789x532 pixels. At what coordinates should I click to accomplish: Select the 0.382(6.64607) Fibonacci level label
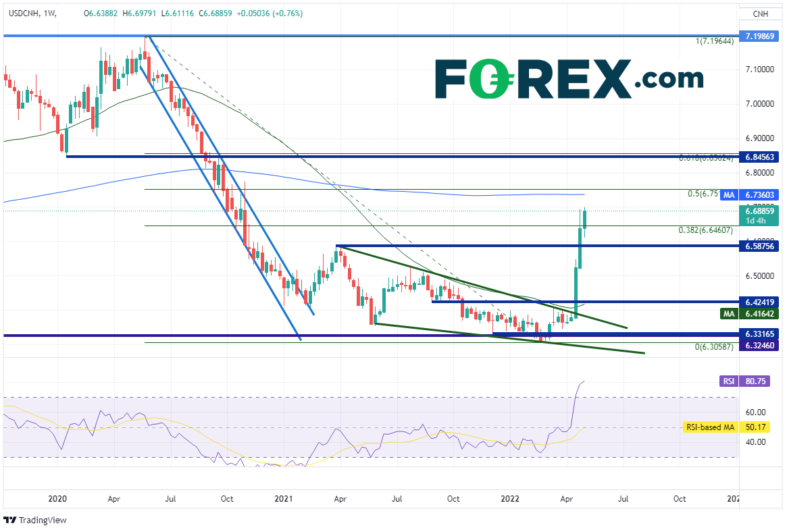coord(705,230)
